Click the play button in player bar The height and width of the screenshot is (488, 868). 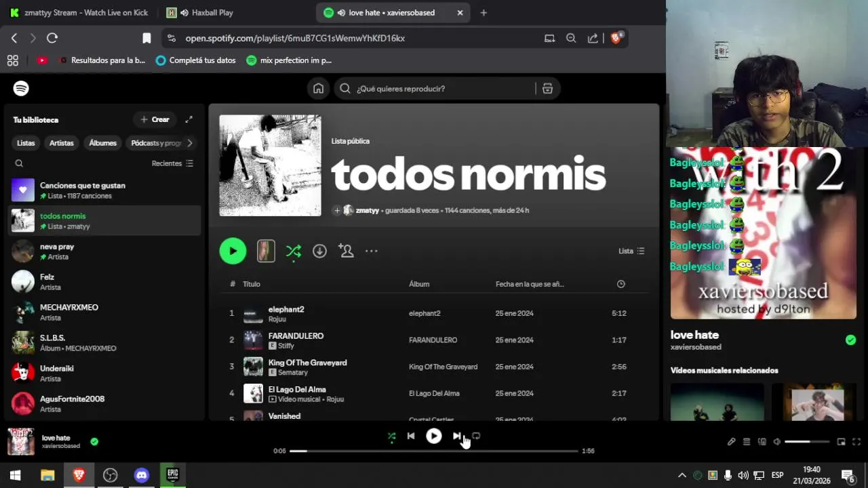[434, 436]
